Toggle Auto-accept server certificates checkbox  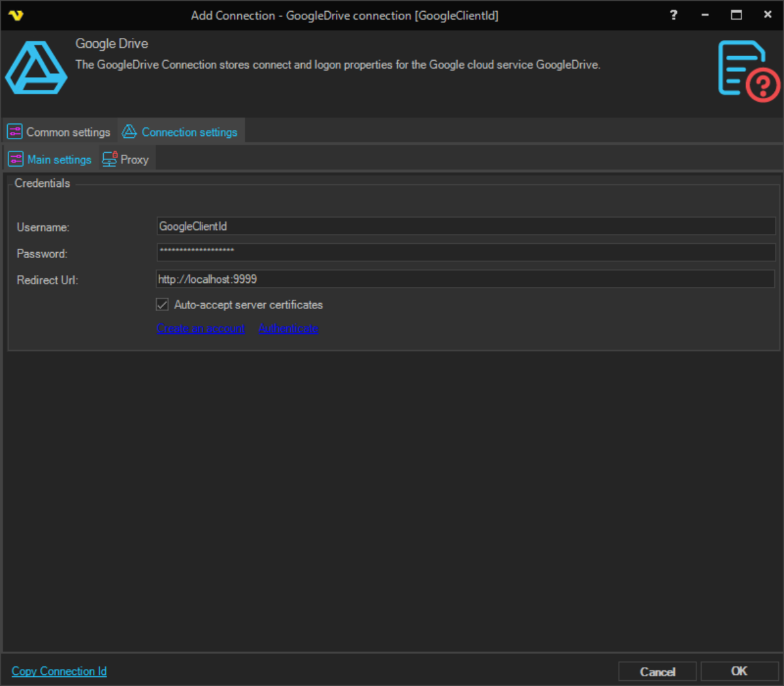163,304
